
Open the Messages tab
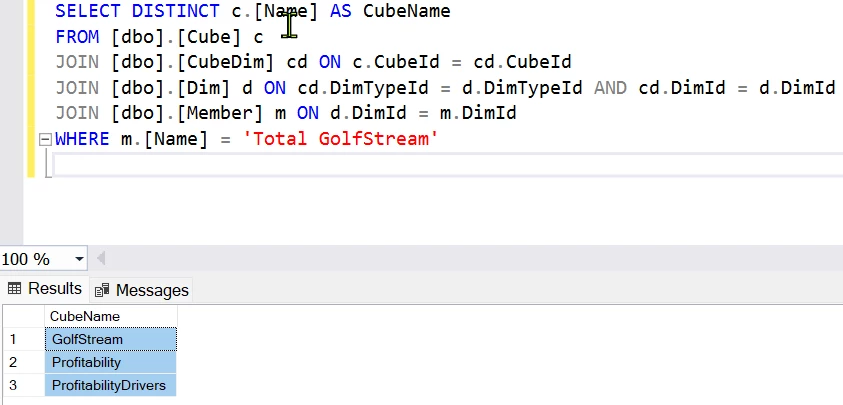pyautogui.click(x=141, y=290)
